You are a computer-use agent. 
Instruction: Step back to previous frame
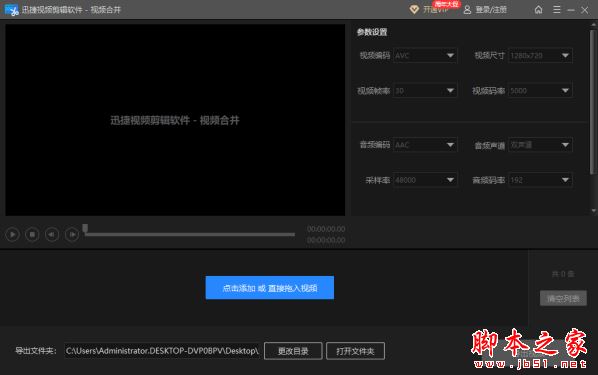[x=52, y=234]
